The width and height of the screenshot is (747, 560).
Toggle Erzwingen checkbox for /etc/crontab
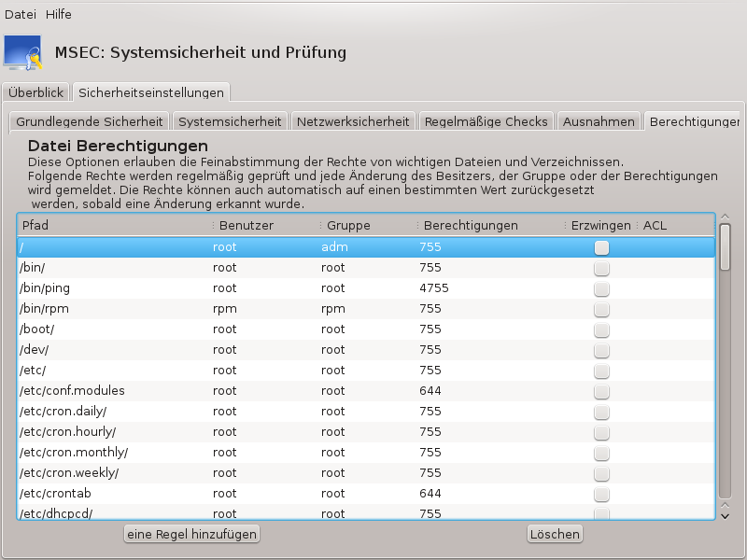pos(601,494)
